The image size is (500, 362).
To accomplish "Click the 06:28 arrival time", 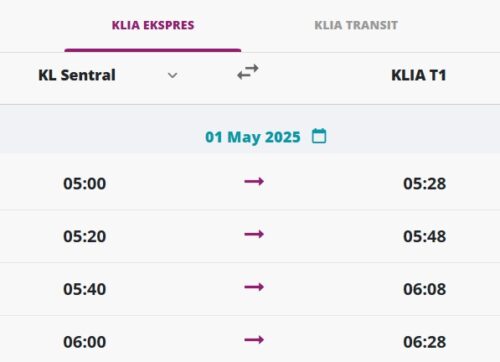I will click(425, 342).
